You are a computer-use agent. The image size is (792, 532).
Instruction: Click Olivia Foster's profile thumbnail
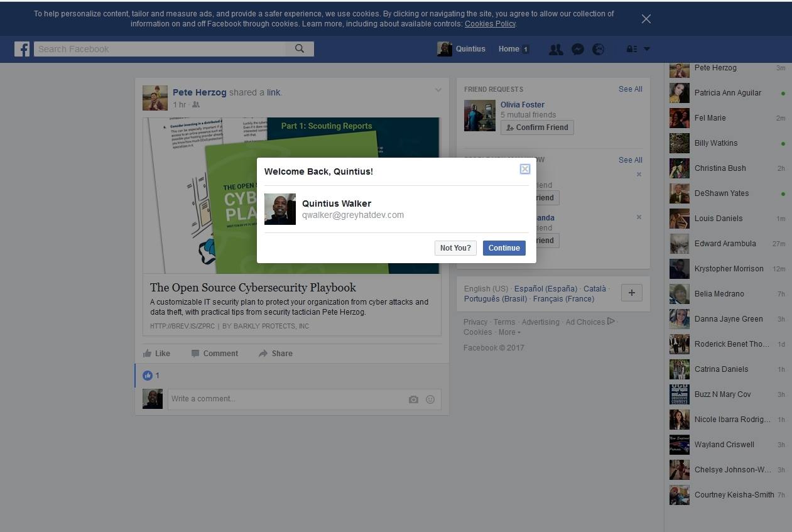click(x=480, y=116)
